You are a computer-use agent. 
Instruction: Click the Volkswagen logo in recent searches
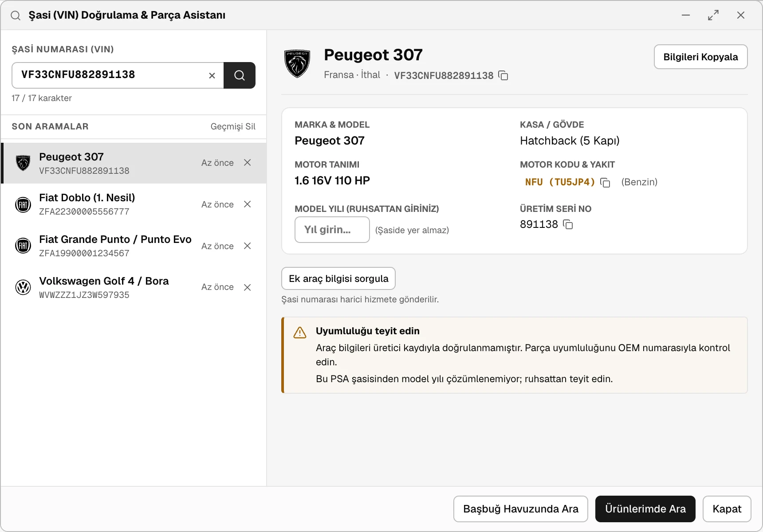pyautogui.click(x=23, y=287)
